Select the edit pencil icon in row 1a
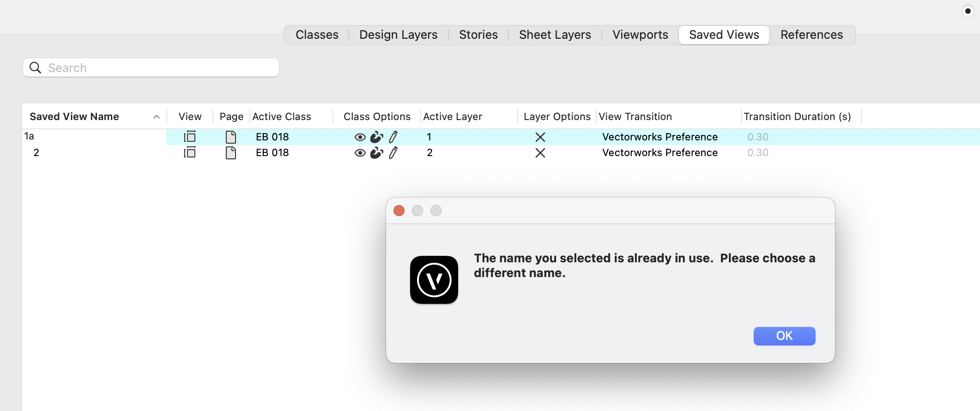Screen dimensions: 980x411 point(393,137)
